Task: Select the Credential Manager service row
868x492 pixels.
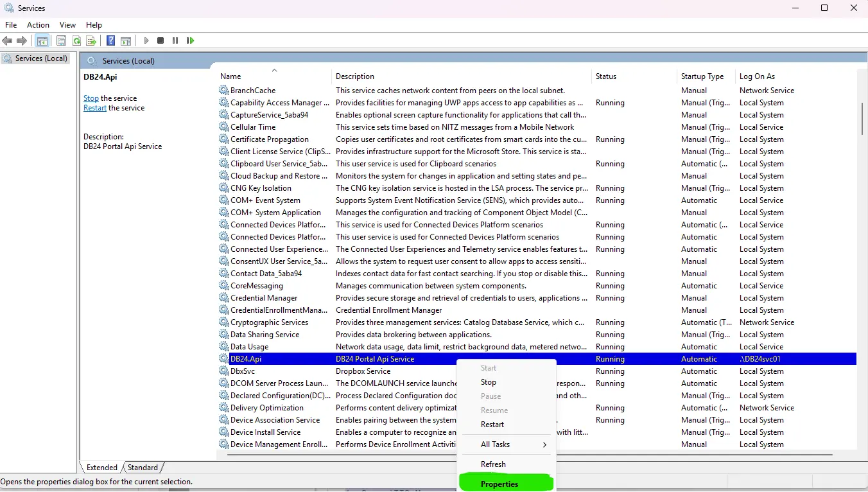Action: [264, 298]
